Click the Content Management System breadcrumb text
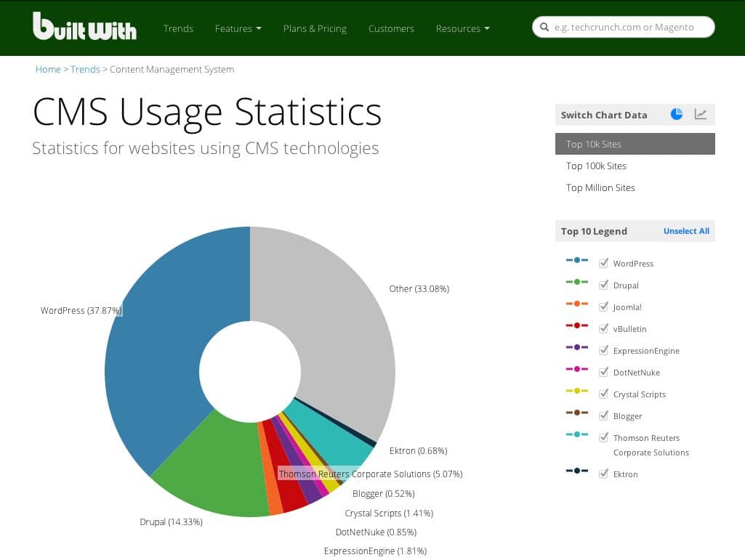This screenshot has width=745, height=560. pos(172,69)
